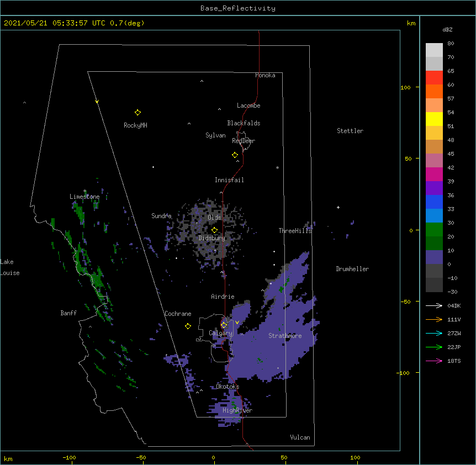Click the magenta 18TS arrow legend icon
Screen dimensions: 476x465
tap(434, 361)
